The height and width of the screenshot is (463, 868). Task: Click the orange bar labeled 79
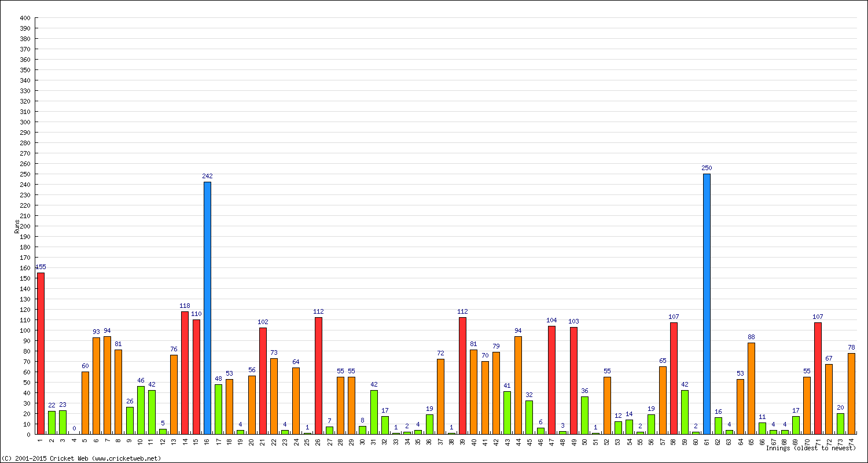pos(496,393)
